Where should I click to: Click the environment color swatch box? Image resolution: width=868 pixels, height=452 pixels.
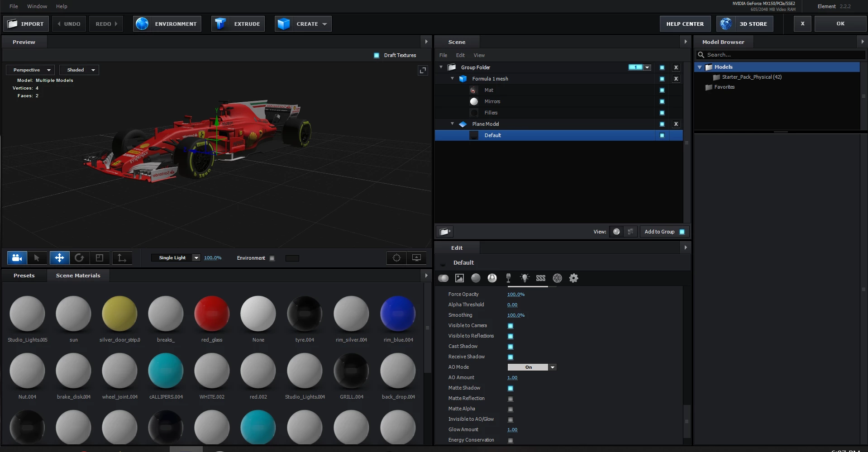pyautogui.click(x=292, y=258)
